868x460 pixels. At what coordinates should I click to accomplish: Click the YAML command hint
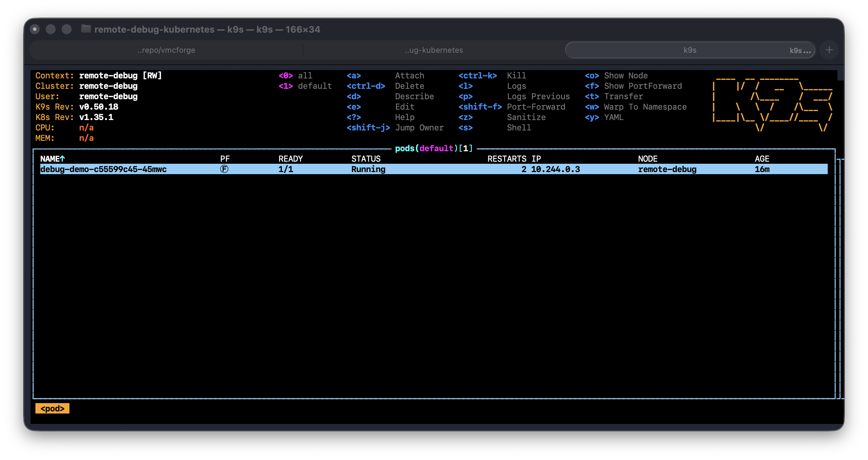tap(614, 117)
